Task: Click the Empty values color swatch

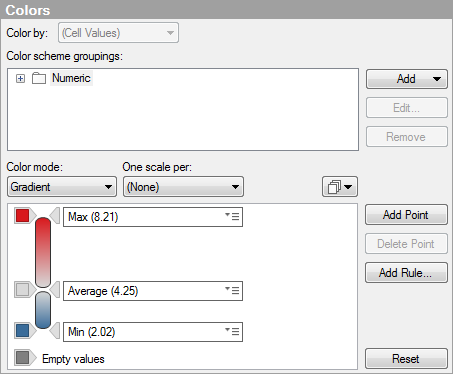Action: 23,358
